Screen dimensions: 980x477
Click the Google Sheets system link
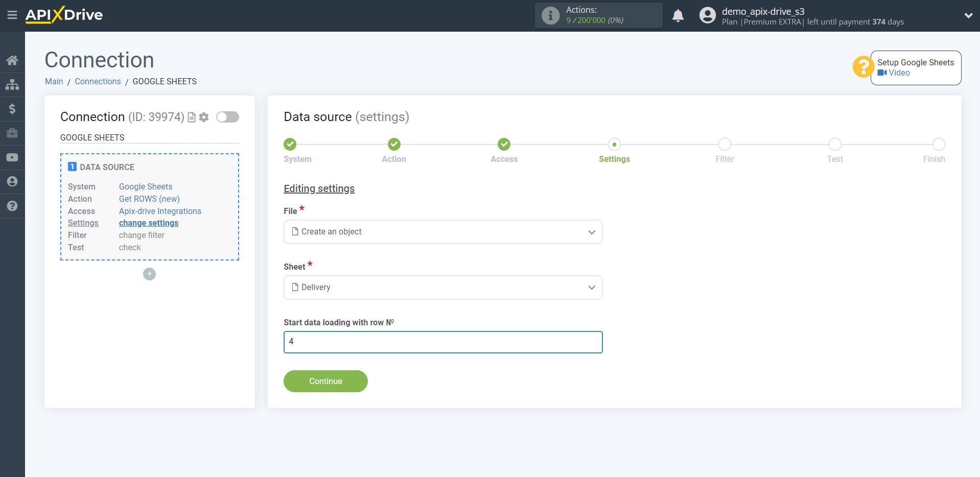coord(146,186)
